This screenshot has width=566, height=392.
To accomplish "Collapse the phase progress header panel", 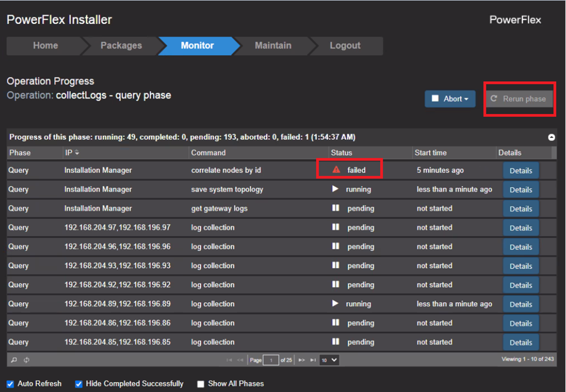I will tap(551, 137).
